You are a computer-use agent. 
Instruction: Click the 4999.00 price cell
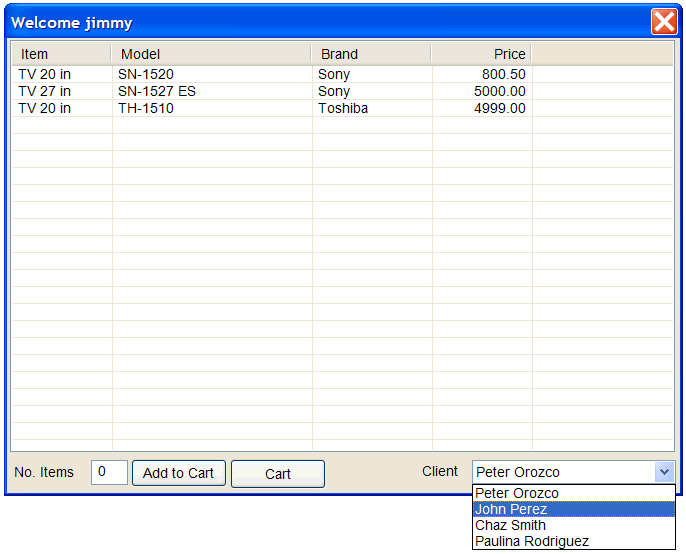pyautogui.click(x=482, y=108)
